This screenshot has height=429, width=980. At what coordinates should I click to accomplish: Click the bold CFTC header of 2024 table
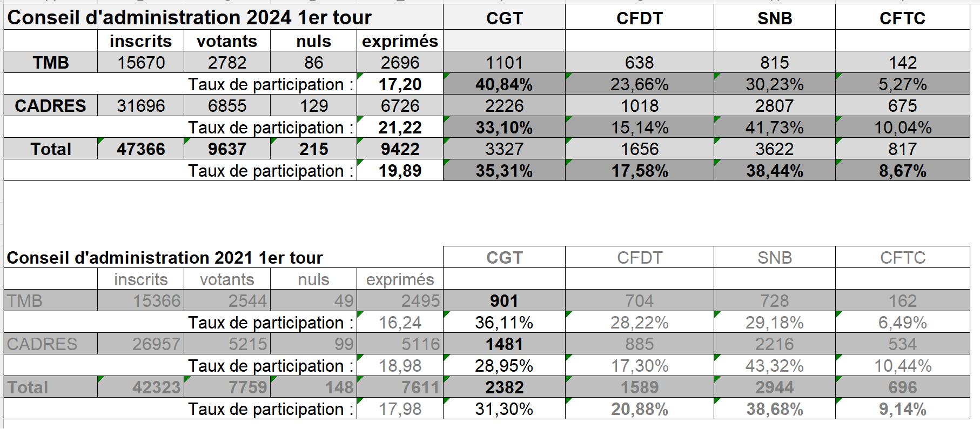pos(902,18)
